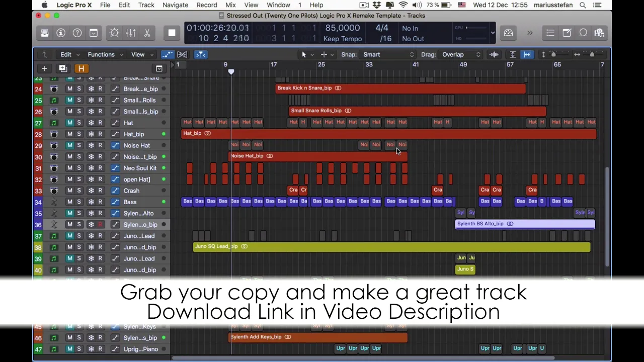Click the playhead marker in the ruler
Image resolution: width=644 pixels, height=362 pixels.
pos(231,72)
